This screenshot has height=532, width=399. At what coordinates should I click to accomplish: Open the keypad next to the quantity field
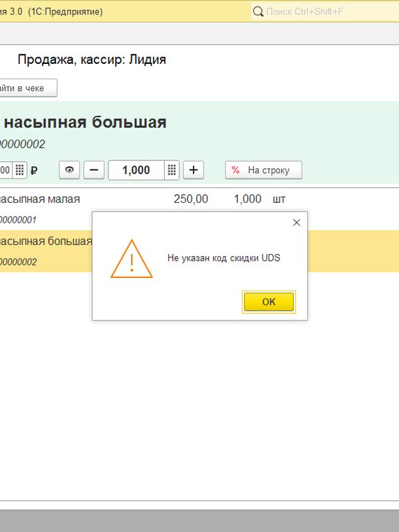click(172, 170)
